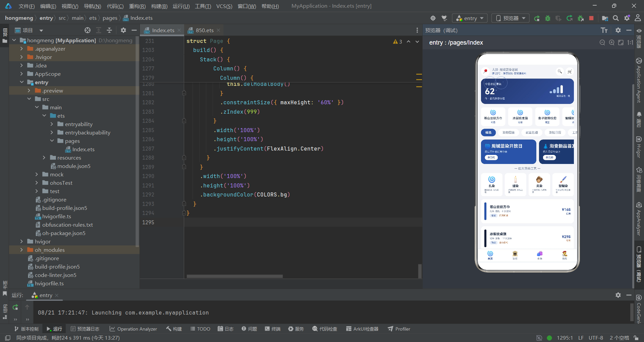Click the rerun entry toolbar icon

pyautogui.click(x=537, y=18)
